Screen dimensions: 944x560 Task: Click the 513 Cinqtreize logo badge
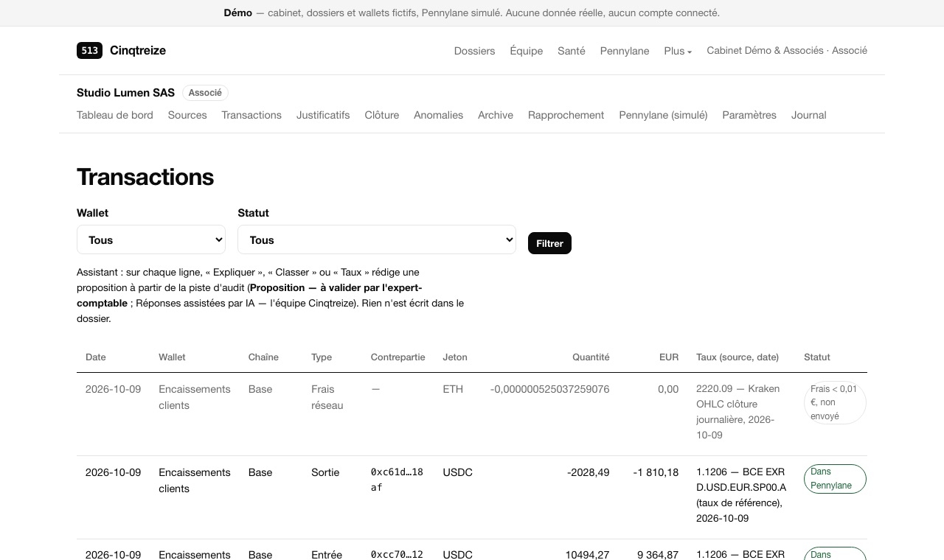point(89,50)
